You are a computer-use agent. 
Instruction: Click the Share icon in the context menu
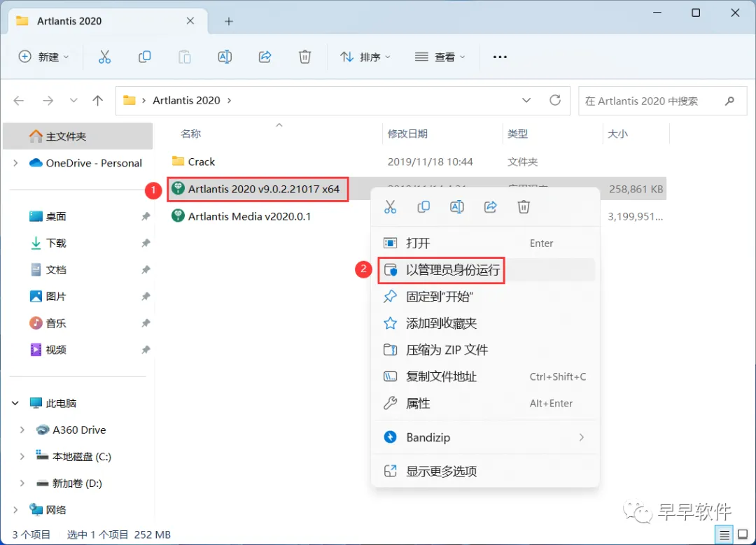tap(490, 207)
